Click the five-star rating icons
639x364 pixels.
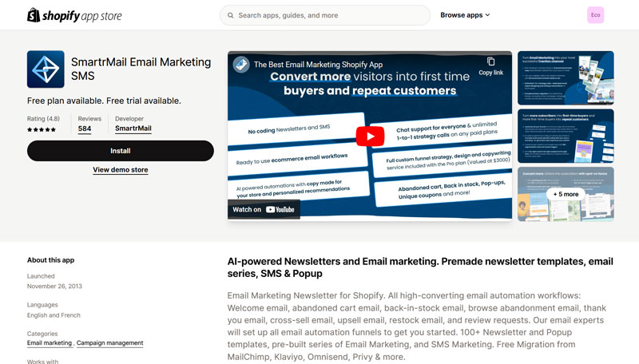point(42,129)
